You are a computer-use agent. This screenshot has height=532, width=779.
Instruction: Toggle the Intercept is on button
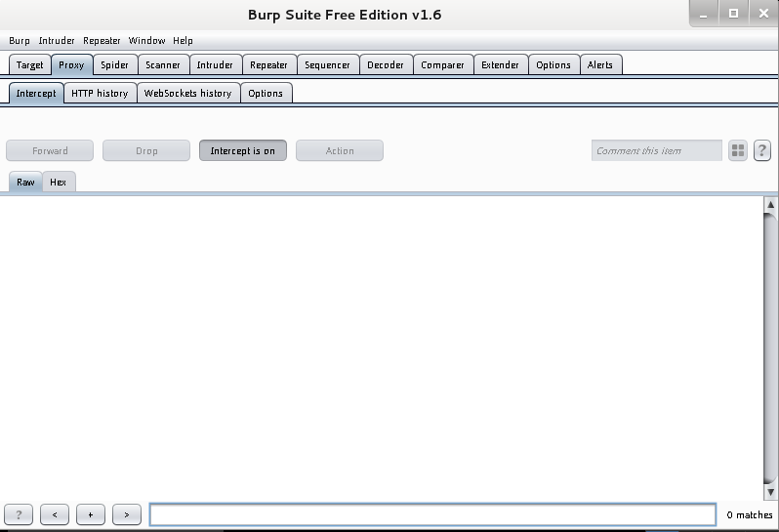click(243, 150)
